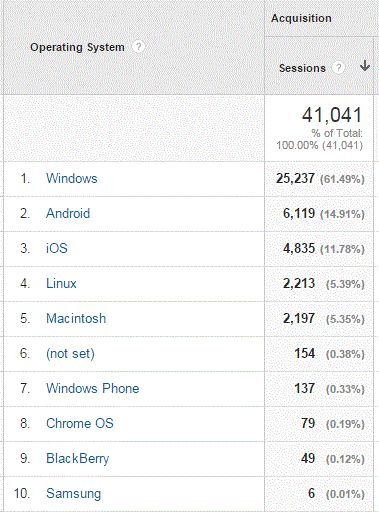The image size is (379, 517).
Task: Open the BlackBerry link
Action: pyautogui.click(x=78, y=458)
